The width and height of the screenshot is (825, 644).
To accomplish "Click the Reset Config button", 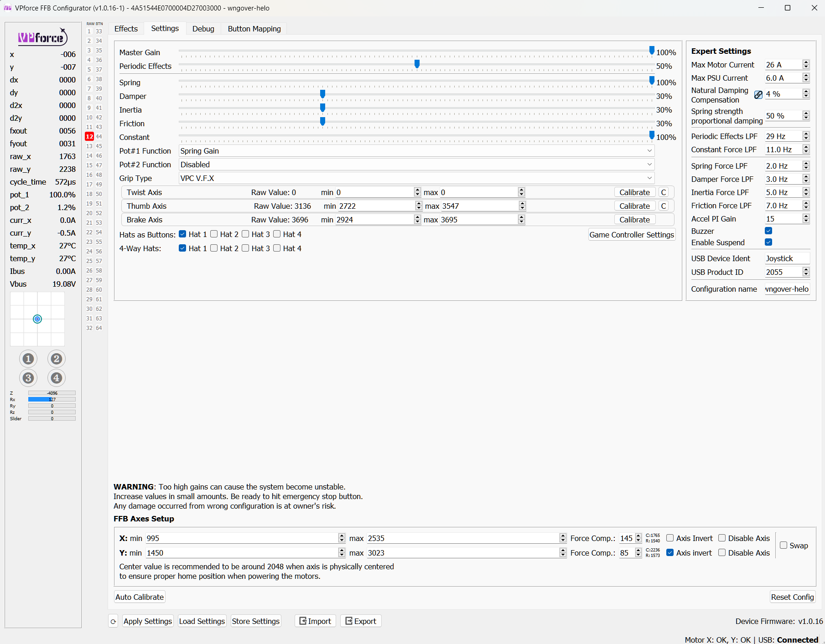I will click(792, 597).
